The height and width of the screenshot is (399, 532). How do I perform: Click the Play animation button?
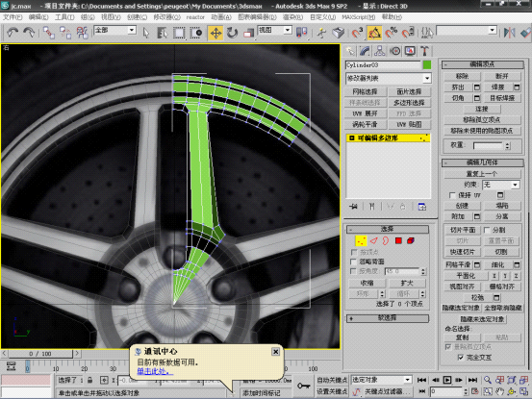click(x=447, y=380)
